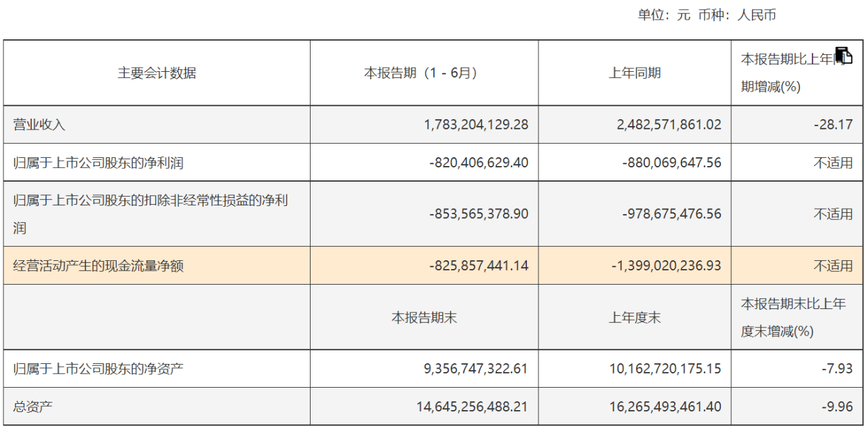Click the 本报告期末 sub-header cell
Screen dimensions: 868x427
[424, 317]
